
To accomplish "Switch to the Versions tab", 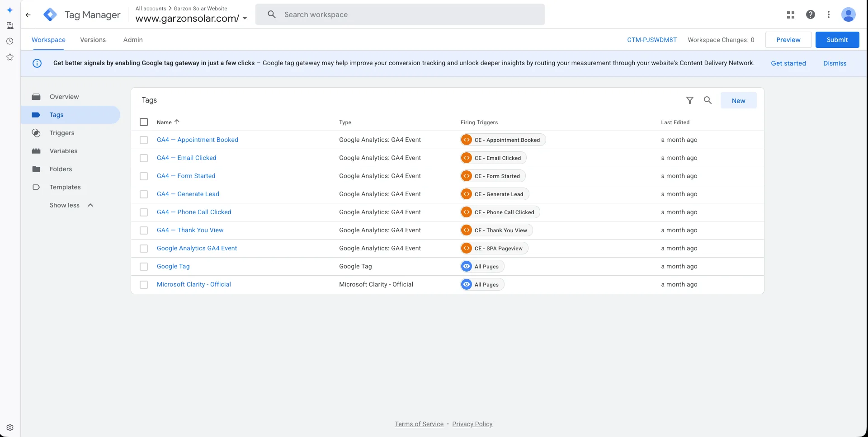I will pos(93,40).
